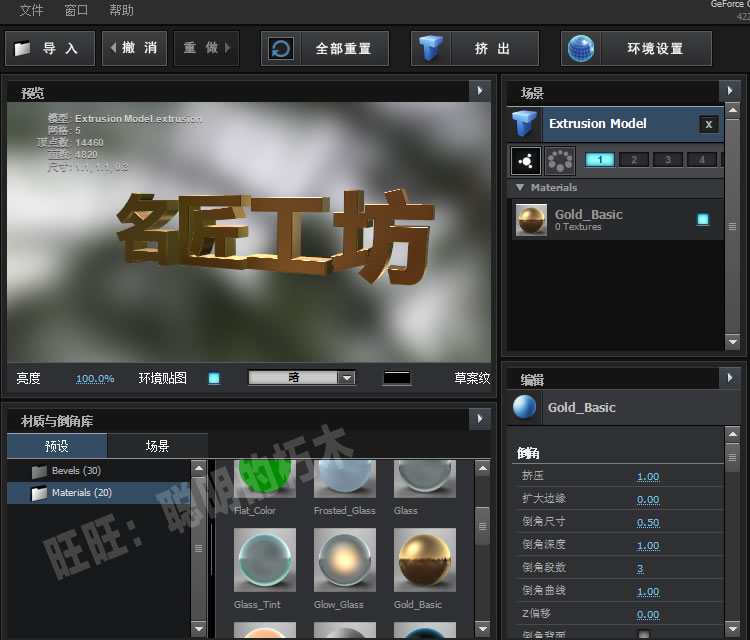
Task: Open the 文件 menu
Action: tap(32, 10)
